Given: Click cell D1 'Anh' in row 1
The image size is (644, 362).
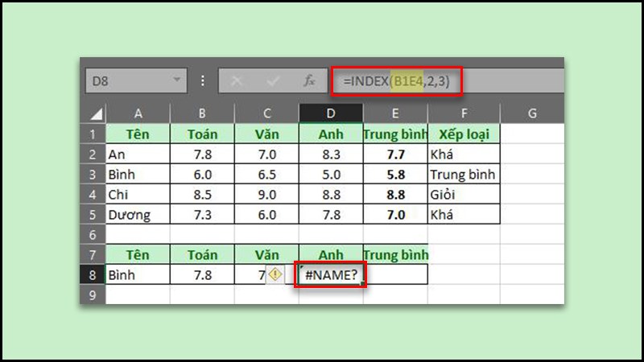Looking at the screenshot, I should pyautogui.click(x=331, y=134).
